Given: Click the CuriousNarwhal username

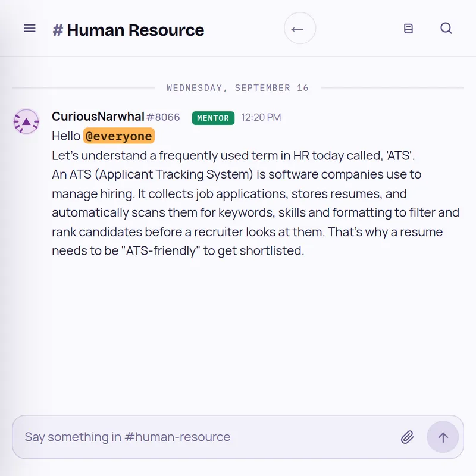Looking at the screenshot, I should (x=98, y=117).
